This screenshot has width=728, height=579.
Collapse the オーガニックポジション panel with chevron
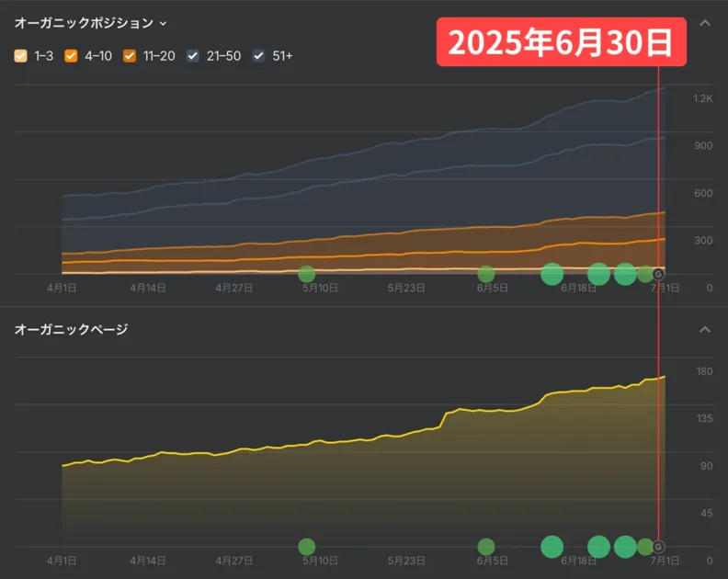(x=705, y=23)
